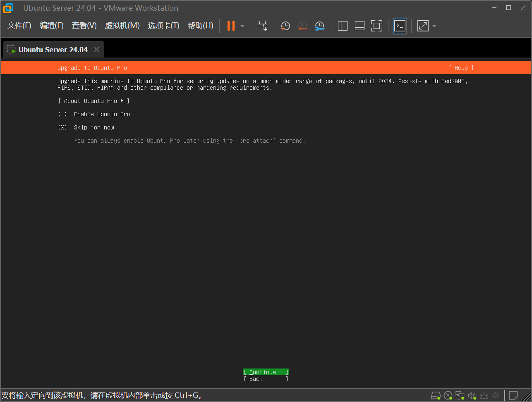Click the USB device download status icon

[484, 396]
